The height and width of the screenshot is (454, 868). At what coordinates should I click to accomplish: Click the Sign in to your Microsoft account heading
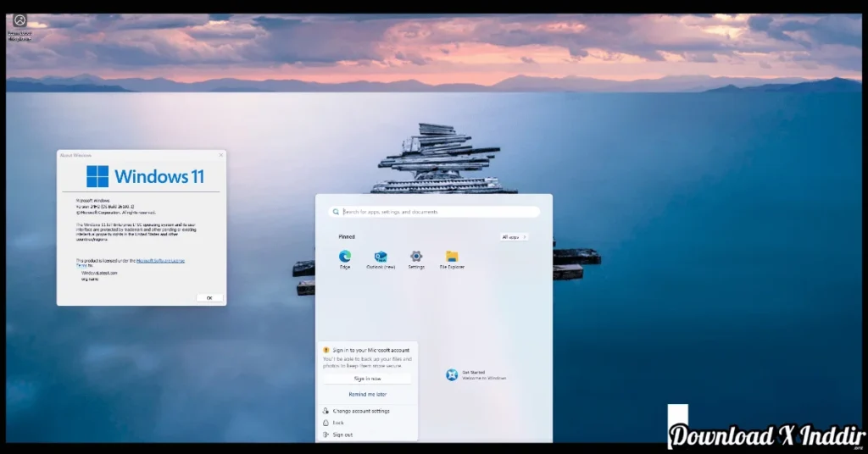pyautogui.click(x=371, y=350)
